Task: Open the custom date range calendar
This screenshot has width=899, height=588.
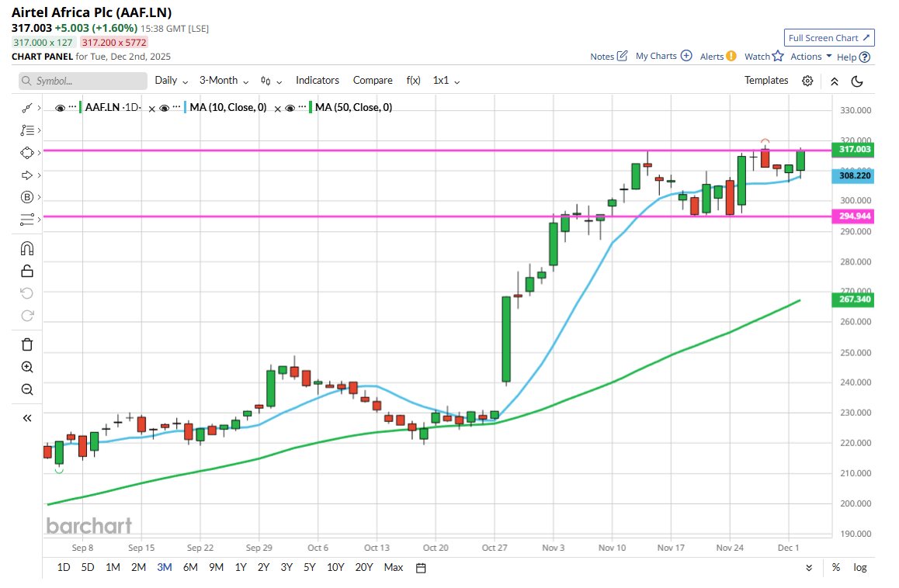Action: coord(421,568)
